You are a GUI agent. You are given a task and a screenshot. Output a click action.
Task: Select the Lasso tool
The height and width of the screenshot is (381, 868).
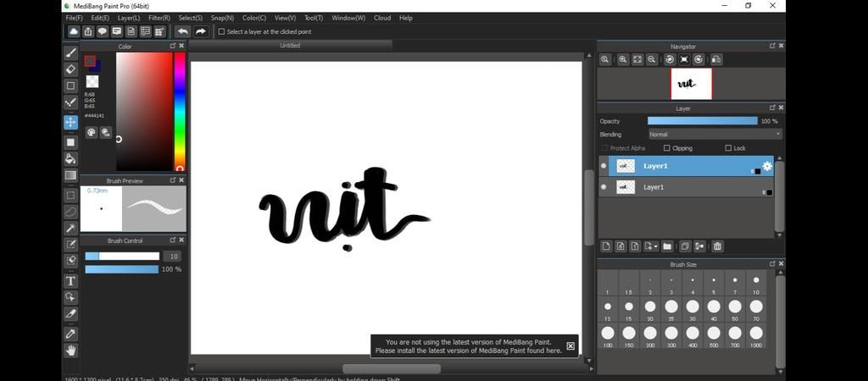click(70, 212)
